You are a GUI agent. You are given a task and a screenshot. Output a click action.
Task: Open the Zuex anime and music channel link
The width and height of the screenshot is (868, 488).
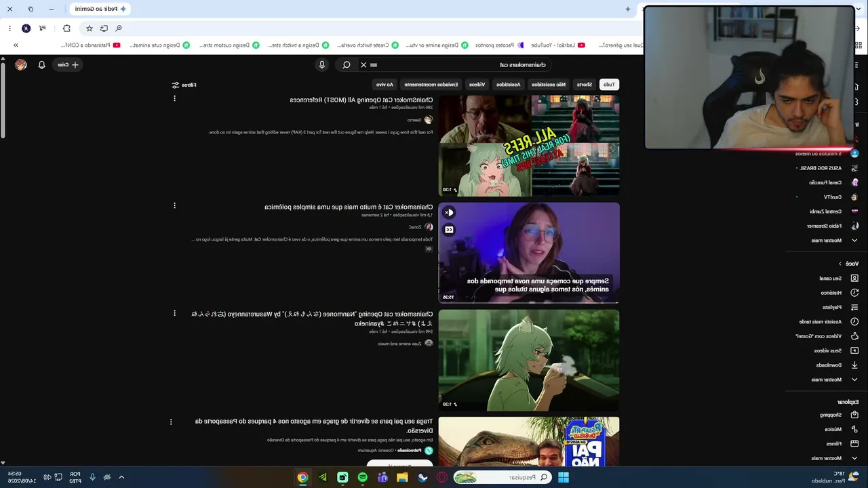(x=399, y=344)
